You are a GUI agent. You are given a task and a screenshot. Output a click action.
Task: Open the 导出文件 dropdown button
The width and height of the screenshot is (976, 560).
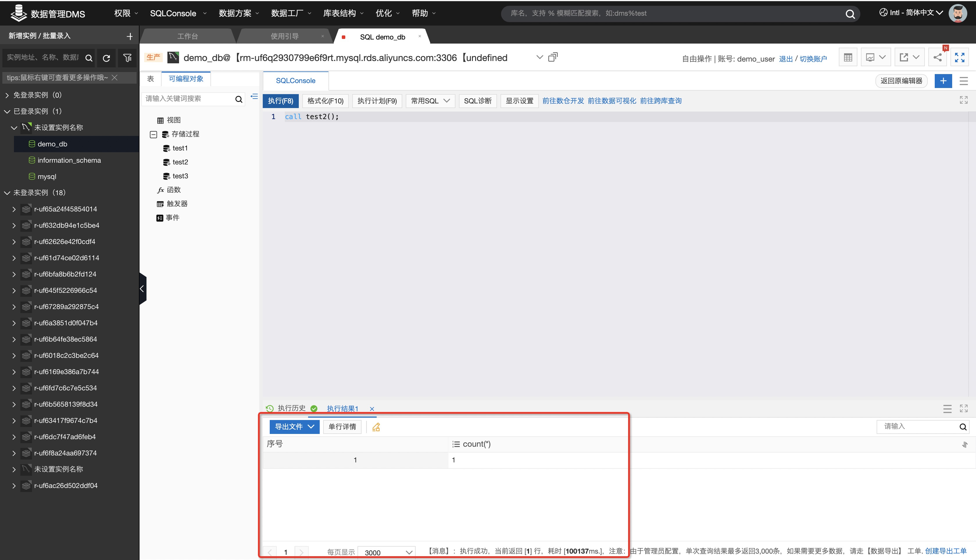(x=294, y=427)
